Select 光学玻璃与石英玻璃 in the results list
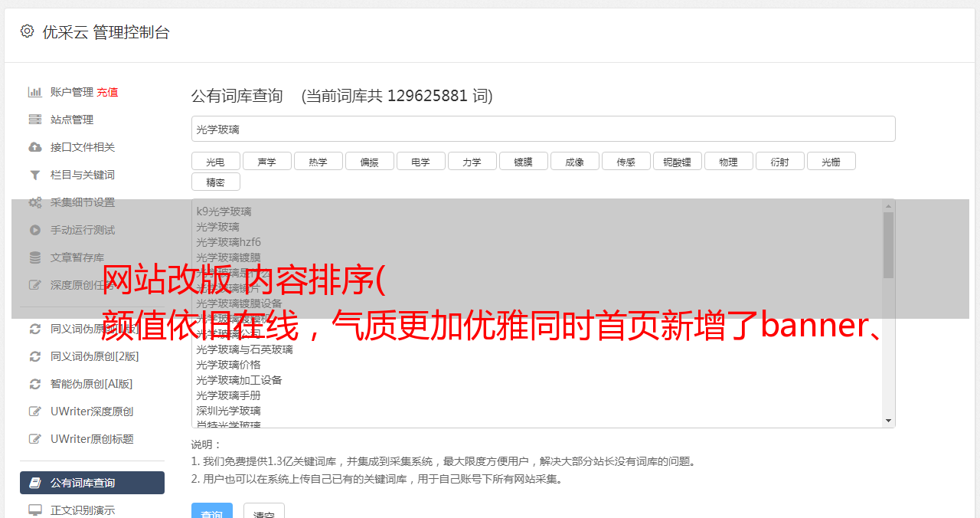The height and width of the screenshot is (518, 980). coord(244,349)
